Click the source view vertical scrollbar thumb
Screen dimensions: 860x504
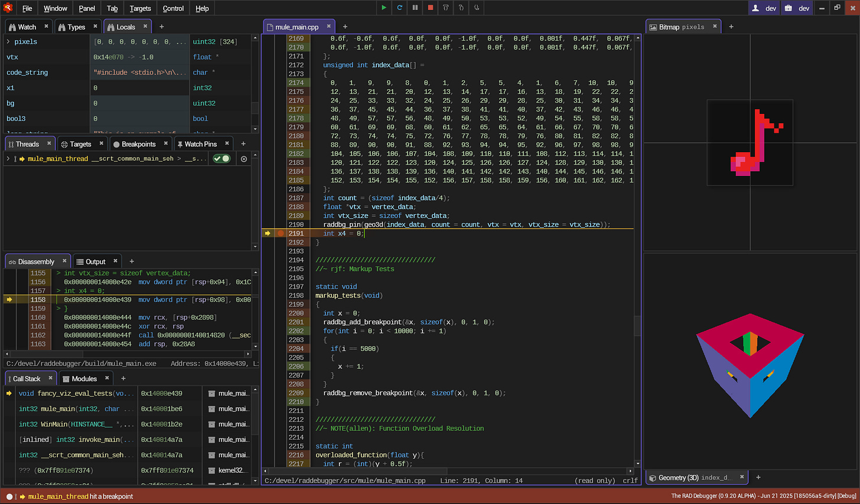[637, 325]
